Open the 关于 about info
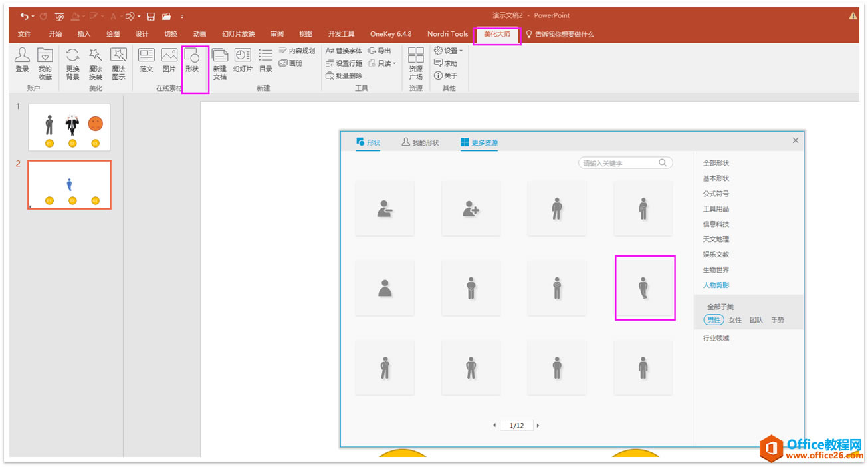This screenshot has width=868, height=467. click(445, 76)
